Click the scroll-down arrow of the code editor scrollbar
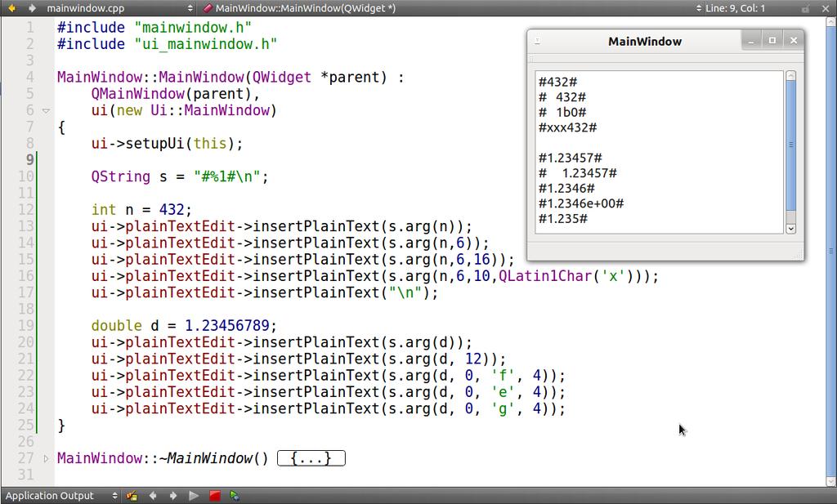The height and width of the screenshot is (504, 837). [x=831, y=481]
